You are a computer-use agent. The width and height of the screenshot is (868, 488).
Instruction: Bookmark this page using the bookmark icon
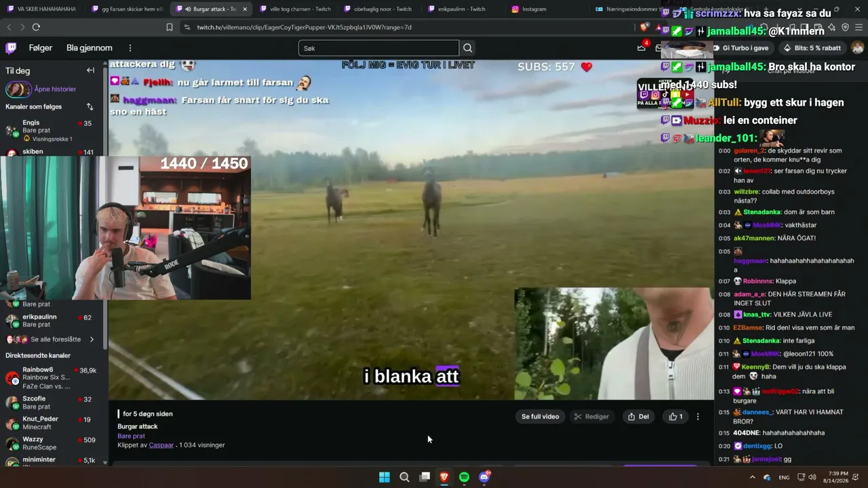coord(170,27)
